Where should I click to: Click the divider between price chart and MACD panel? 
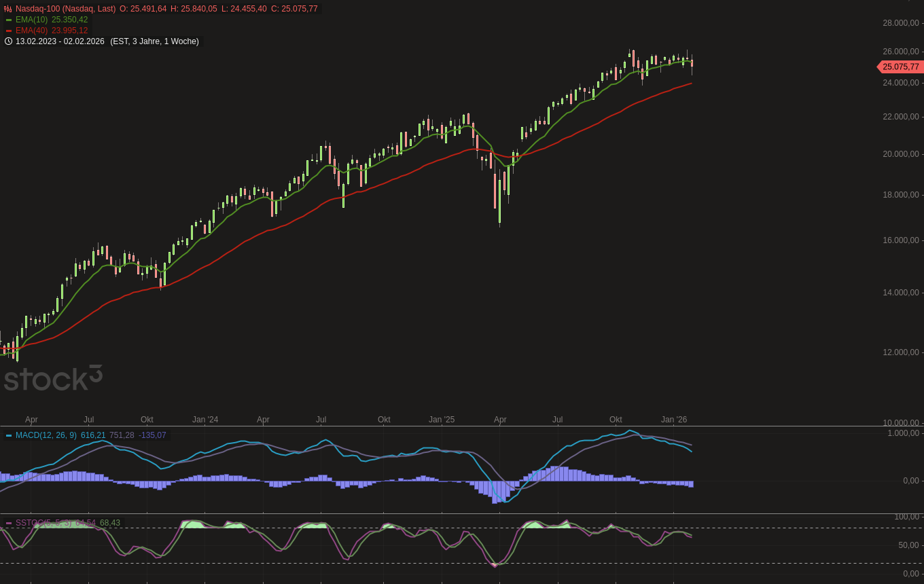462,426
